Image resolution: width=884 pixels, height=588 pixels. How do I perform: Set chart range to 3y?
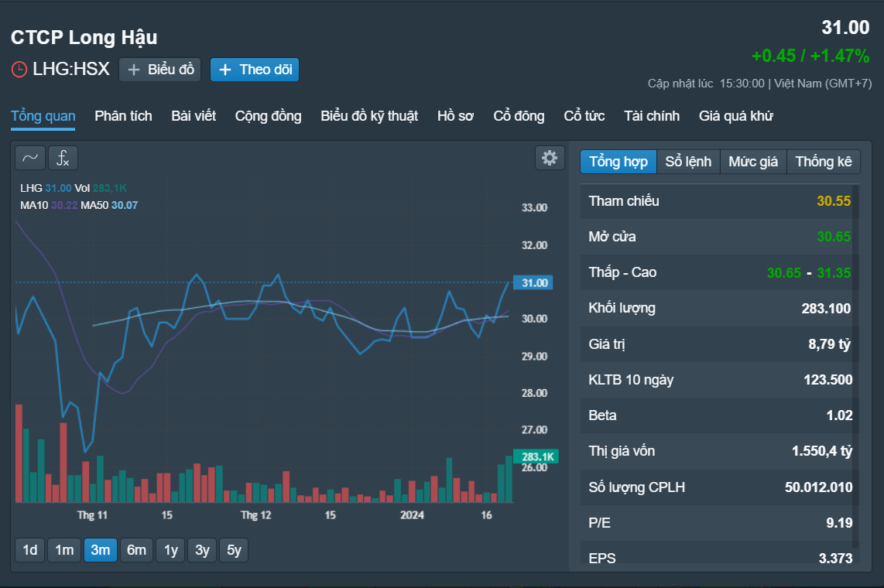click(x=202, y=549)
